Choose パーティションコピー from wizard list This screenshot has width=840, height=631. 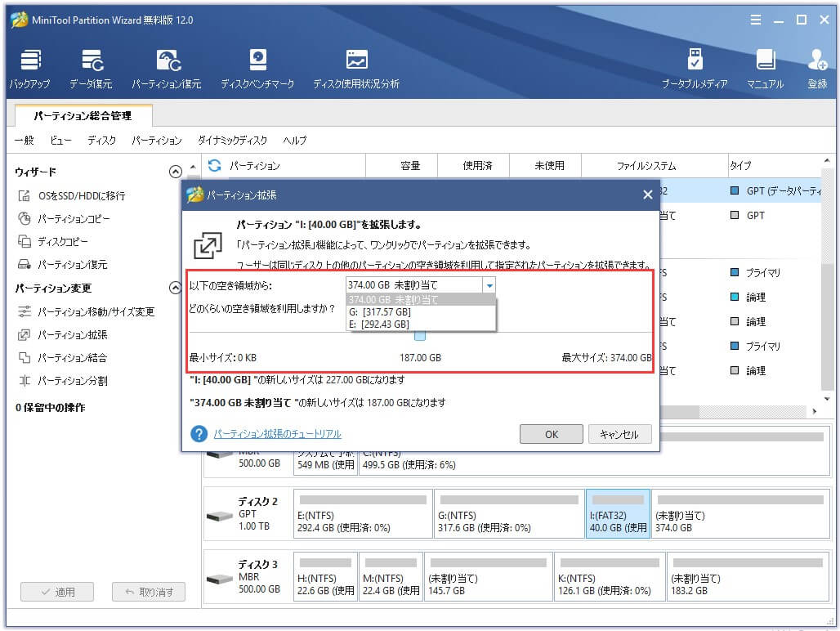(74, 219)
